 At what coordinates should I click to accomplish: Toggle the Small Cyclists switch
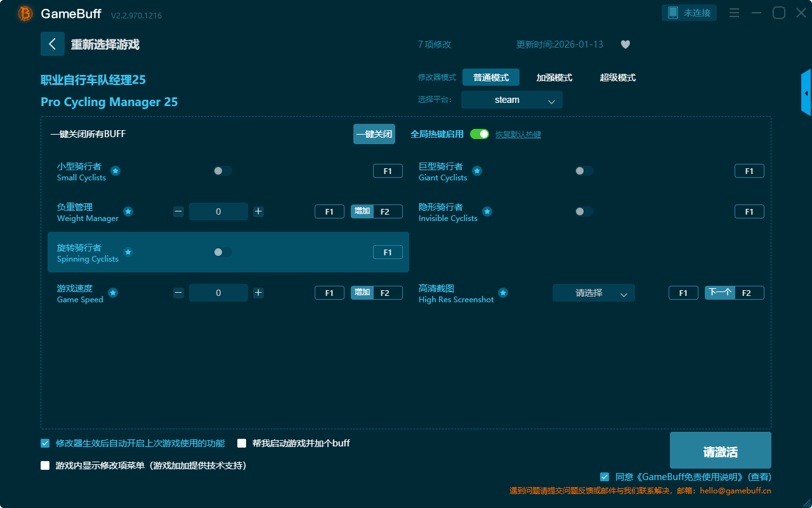pos(222,171)
